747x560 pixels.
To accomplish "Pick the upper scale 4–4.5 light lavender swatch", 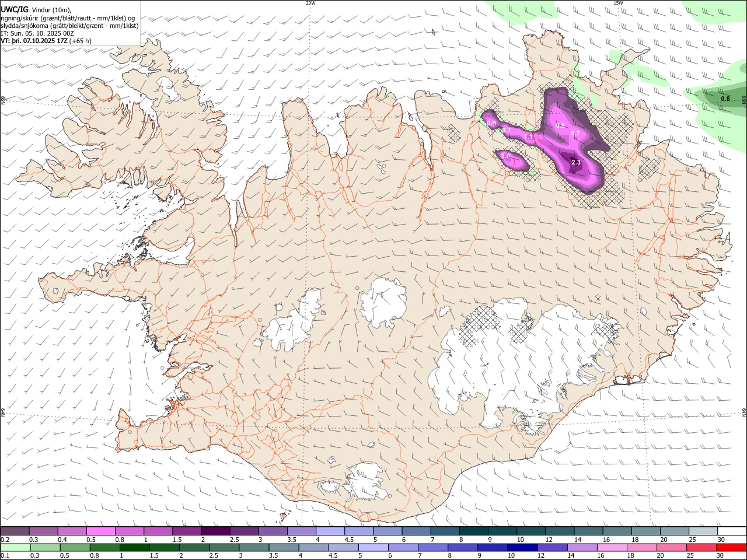I will (330, 531).
